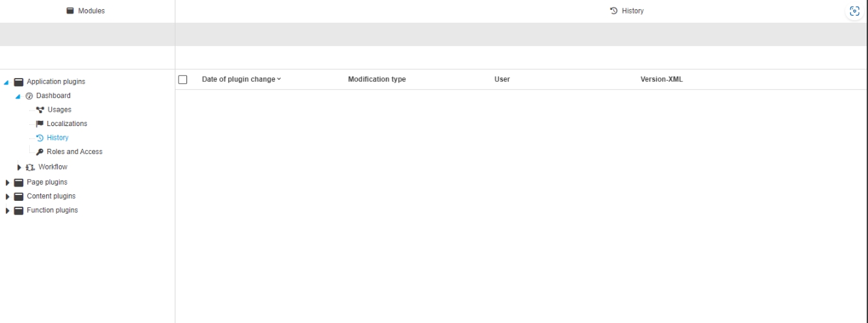Open the Modules tab header
This screenshot has width=868, height=323.
[87, 11]
